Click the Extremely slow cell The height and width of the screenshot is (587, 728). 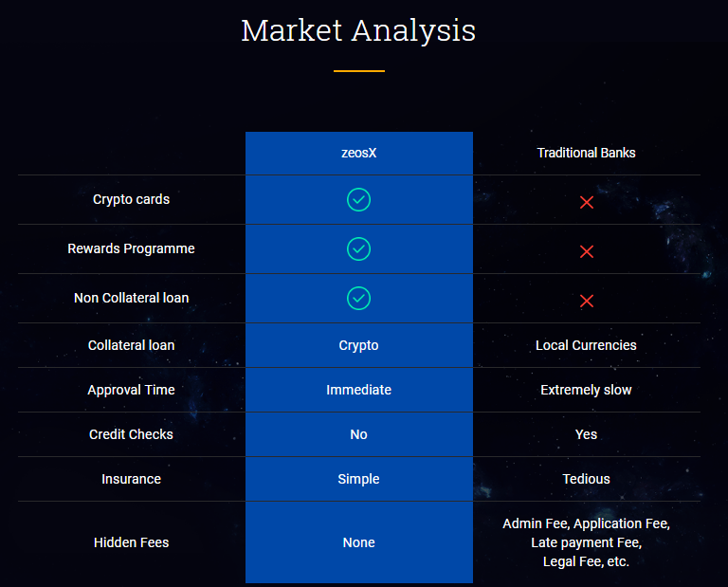tap(586, 390)
